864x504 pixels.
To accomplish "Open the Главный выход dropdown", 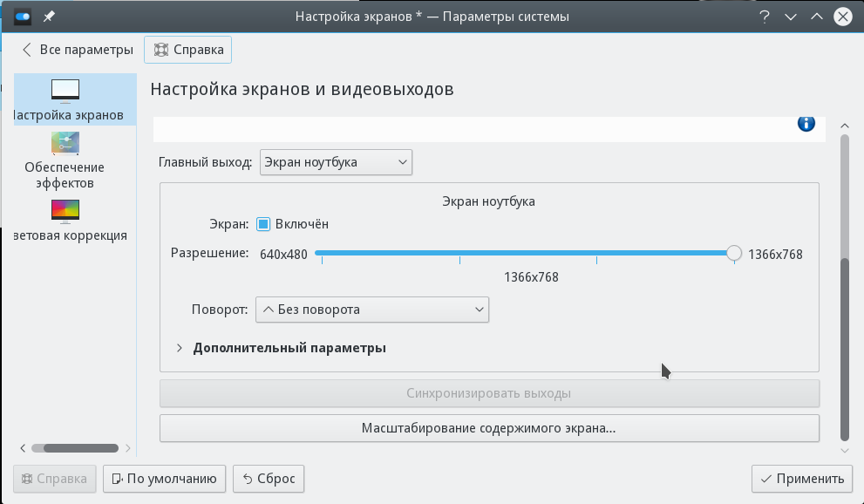I will (336, 162).
